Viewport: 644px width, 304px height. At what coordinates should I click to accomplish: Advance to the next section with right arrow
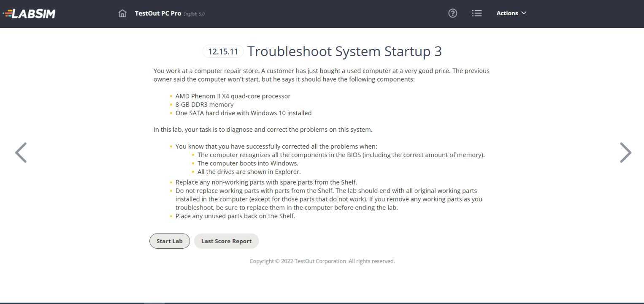pyautogui.click(x=625, y=152)
